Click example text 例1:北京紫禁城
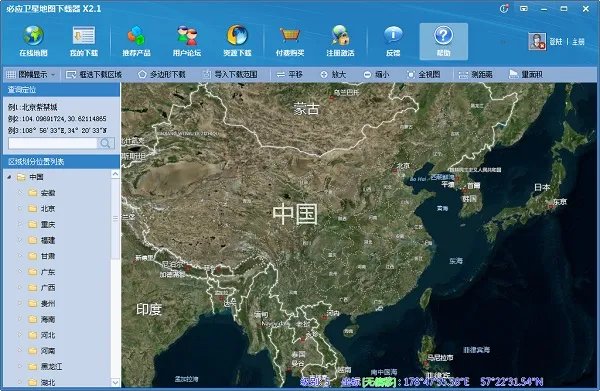The height and width of the screenshot is (391, 600). pyautogui.click(x=33, y=108)
